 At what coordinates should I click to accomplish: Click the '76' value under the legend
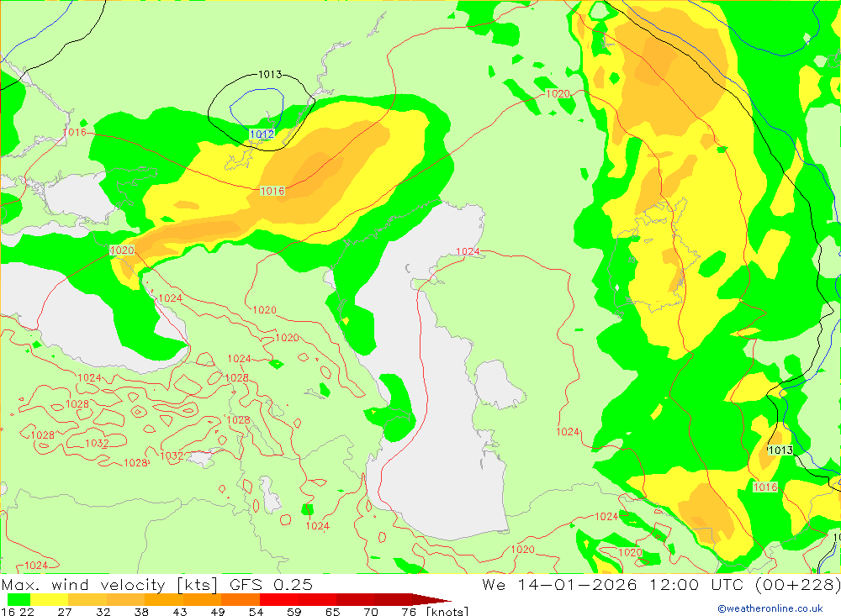tap(409, 612)
